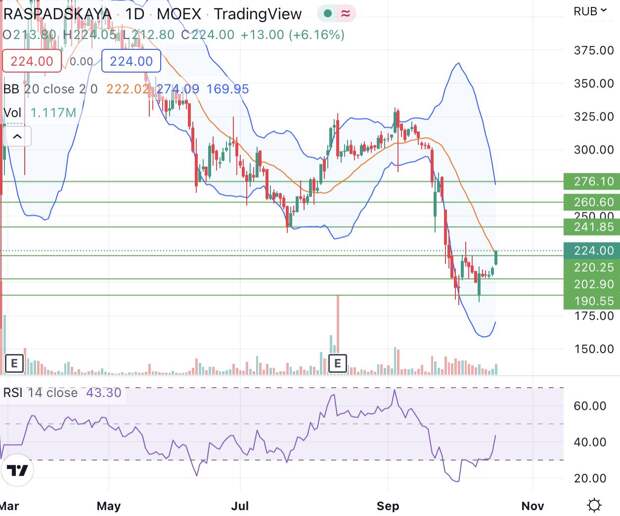Click the TradingView logo icon

point(17,470)
